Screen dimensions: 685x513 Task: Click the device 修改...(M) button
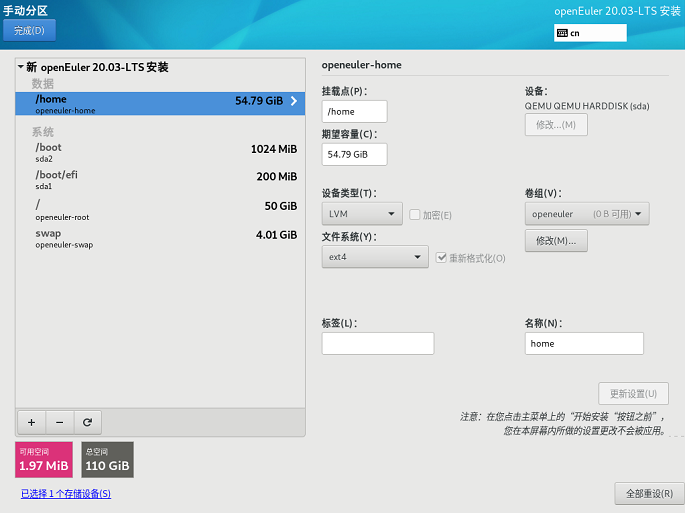(556, 125)
